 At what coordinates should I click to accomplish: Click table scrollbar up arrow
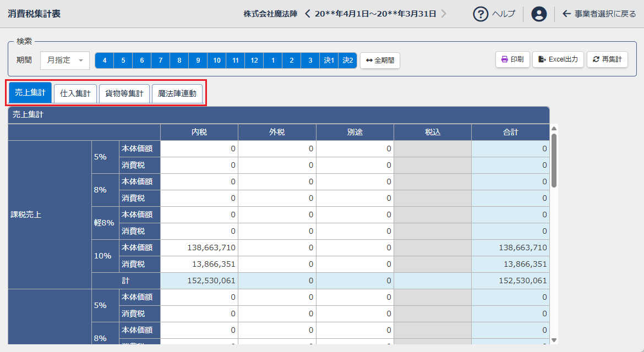pos(554,128)
